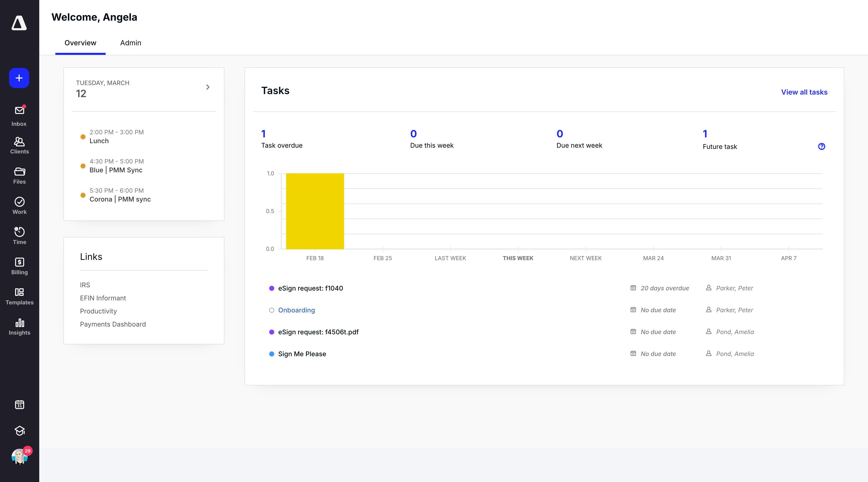The height and width of the screenshot is (482, 868).
Task: Open the calendar icon in sidebar
Action: [19, 405]
